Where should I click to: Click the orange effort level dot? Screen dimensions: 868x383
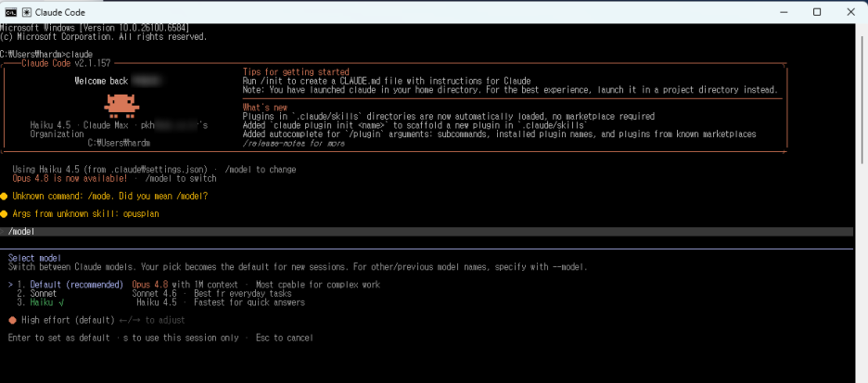(12, 320)
